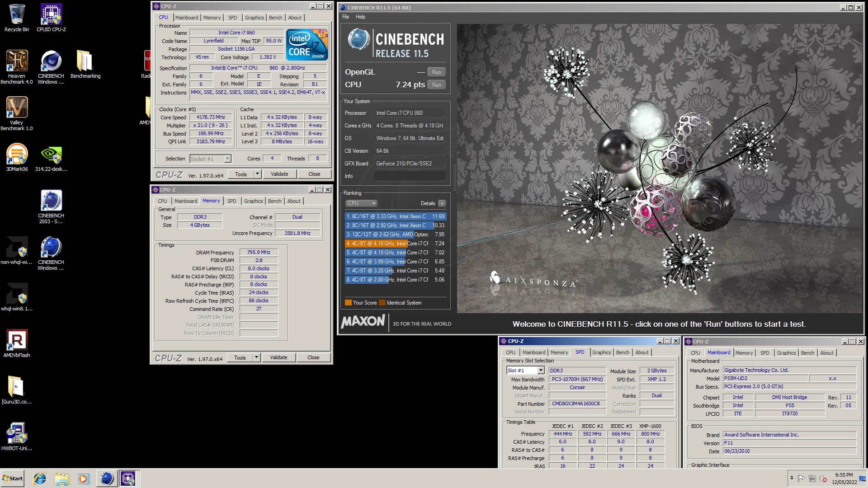Switch to About tab in Mainboard CPU-Z window

pyautogui.click(x=827, y=353)
